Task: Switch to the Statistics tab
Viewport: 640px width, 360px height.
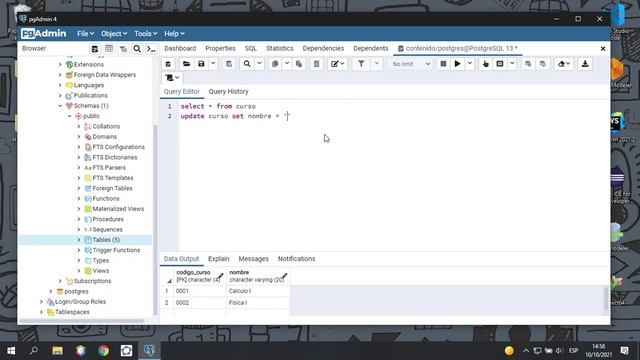Action: coord(280,48)
